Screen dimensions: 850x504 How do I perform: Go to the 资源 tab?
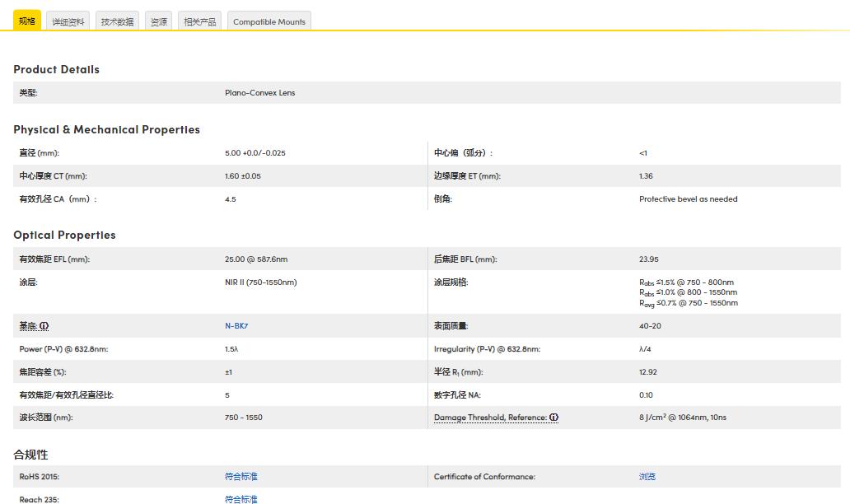[x=159, y=22]
